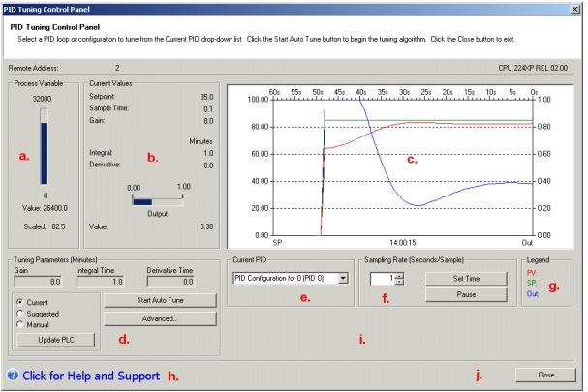Open Click for Help and Support link
The image size is (588, 392).
point(91,376)
